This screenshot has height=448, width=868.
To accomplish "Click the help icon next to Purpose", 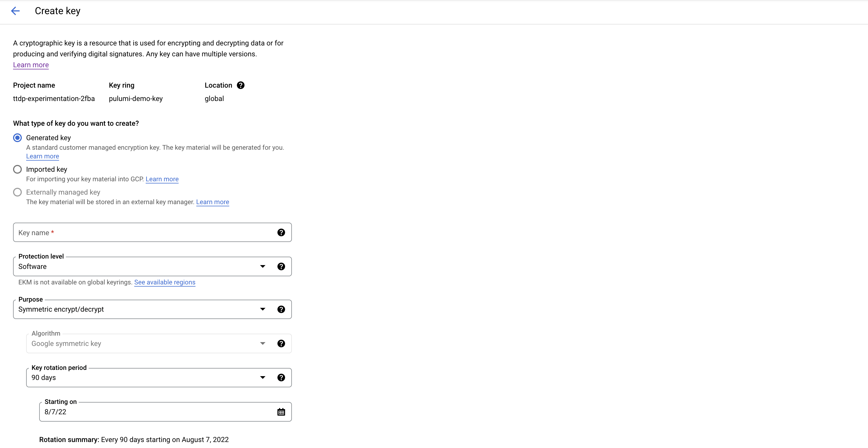I will pyautogui.click(x=281, y=309).
